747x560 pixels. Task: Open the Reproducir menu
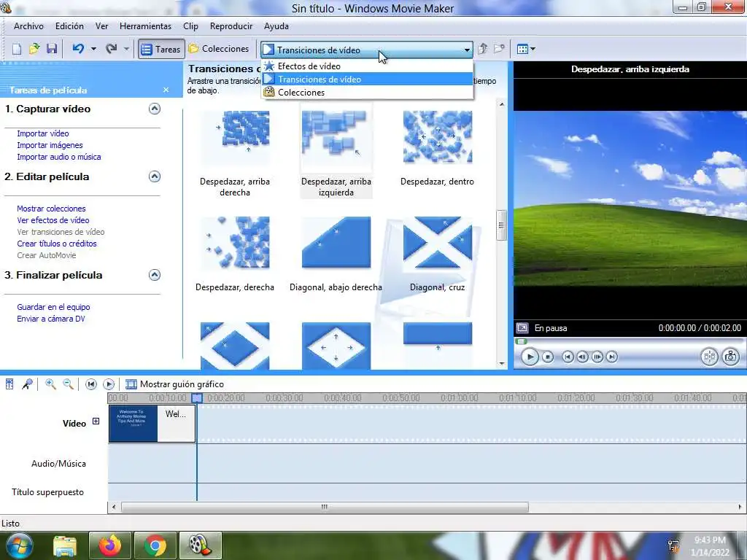pyautogui.click(x=231, y=26)
